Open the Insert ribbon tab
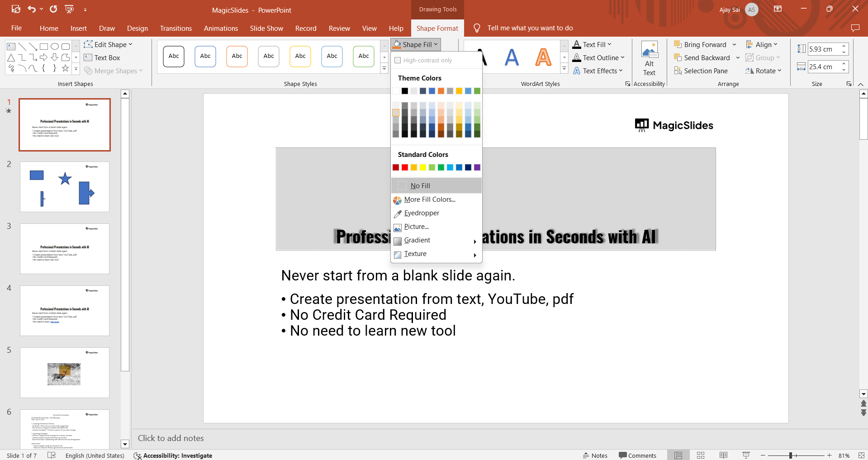This screenshot has height=460, width=868. (x=79, y=28)
